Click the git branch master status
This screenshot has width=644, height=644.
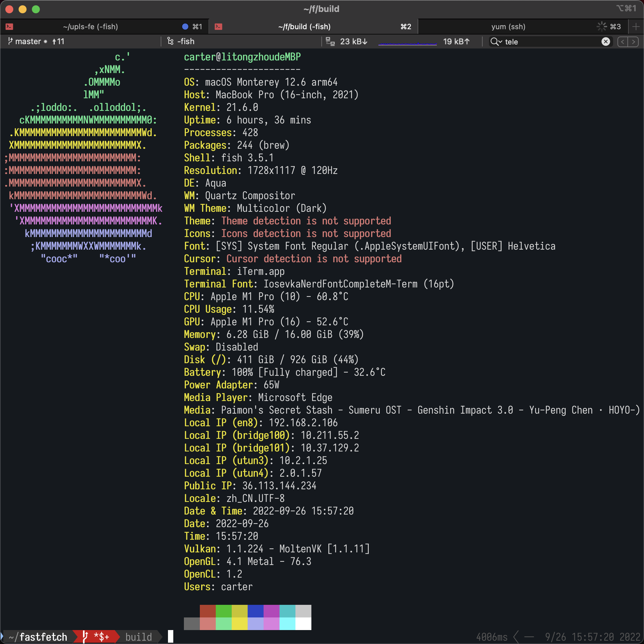click(28, 41)
